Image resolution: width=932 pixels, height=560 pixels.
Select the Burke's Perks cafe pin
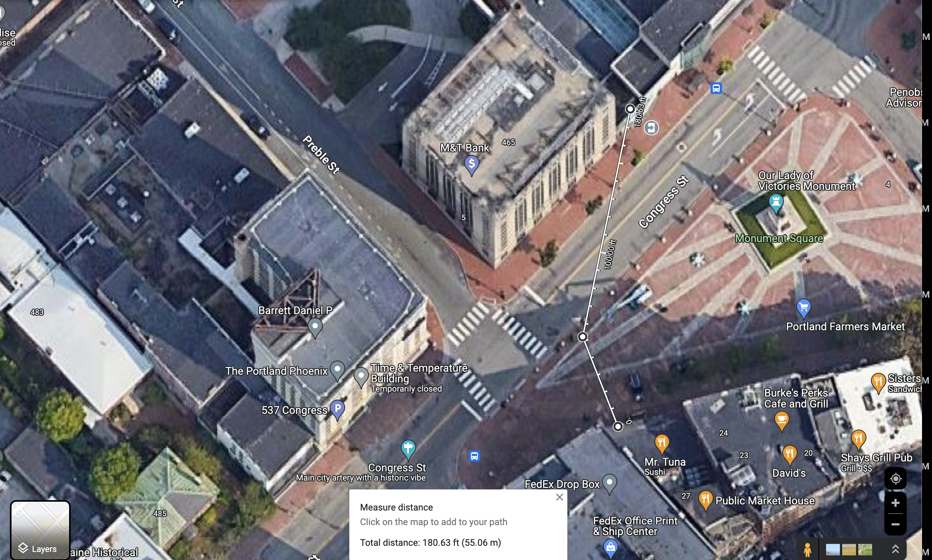782,420
